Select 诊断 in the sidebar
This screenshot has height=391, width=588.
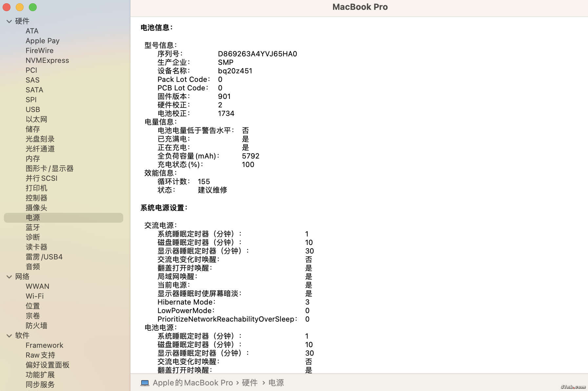33,237
